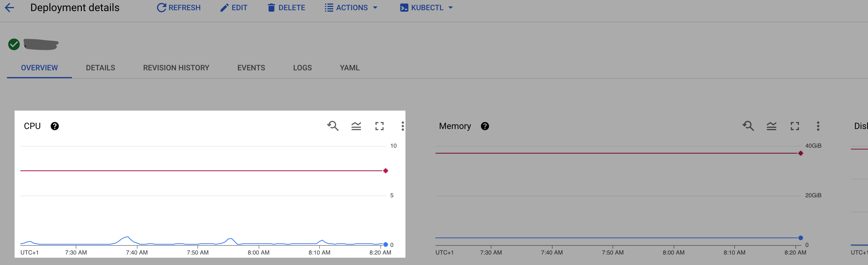Open the ACTIONS dropdown
The width and height of the screenshot is (868, 265).
point(351,7)
